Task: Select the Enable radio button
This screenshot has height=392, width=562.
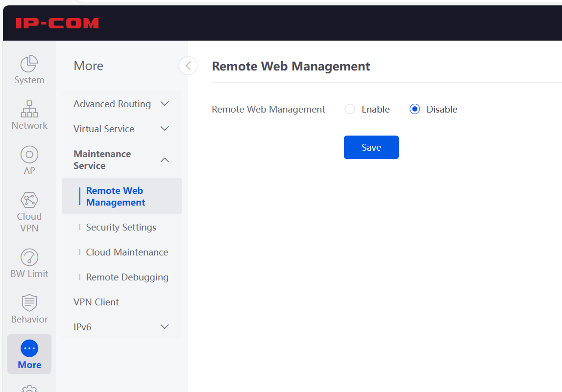Action: [x=350, y=109]
